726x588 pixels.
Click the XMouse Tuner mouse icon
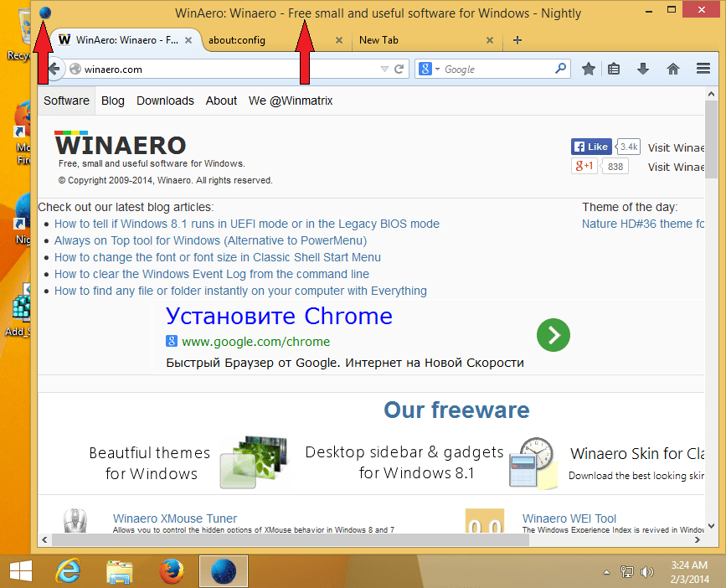(x=75, y=520)
